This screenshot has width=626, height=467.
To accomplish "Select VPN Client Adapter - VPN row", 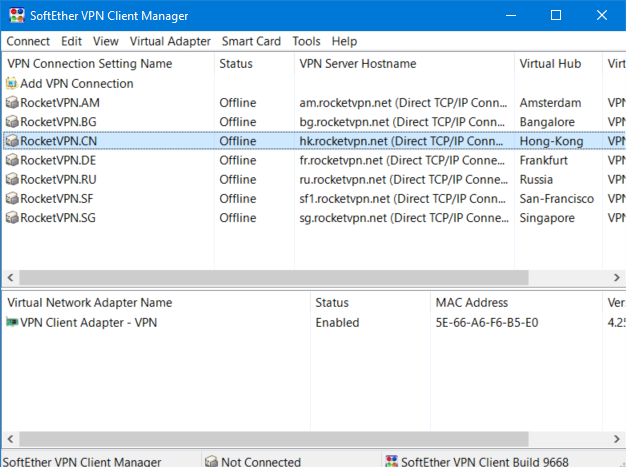I will click(314, 322).
